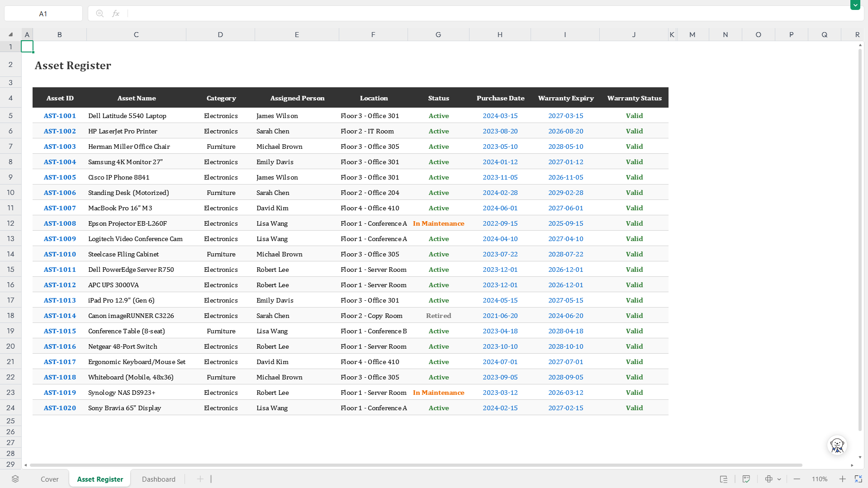Click the Assigned Person header cell

coord(297,98)
